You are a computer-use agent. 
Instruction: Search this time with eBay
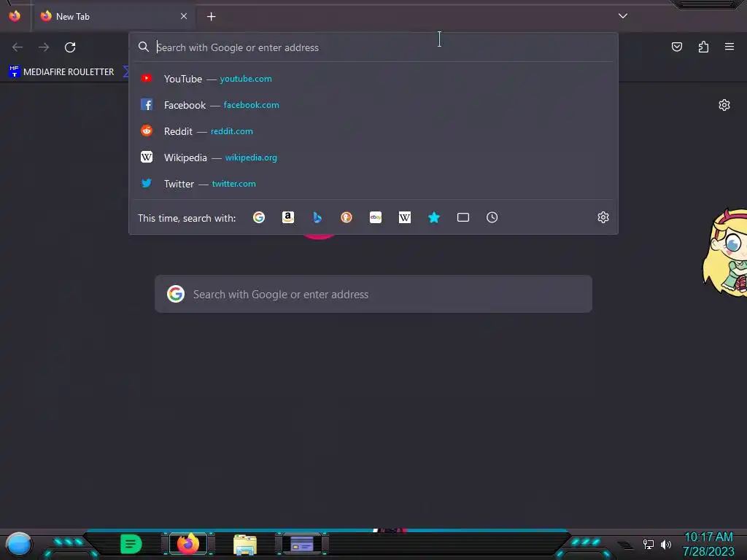[x=376, y=217]
